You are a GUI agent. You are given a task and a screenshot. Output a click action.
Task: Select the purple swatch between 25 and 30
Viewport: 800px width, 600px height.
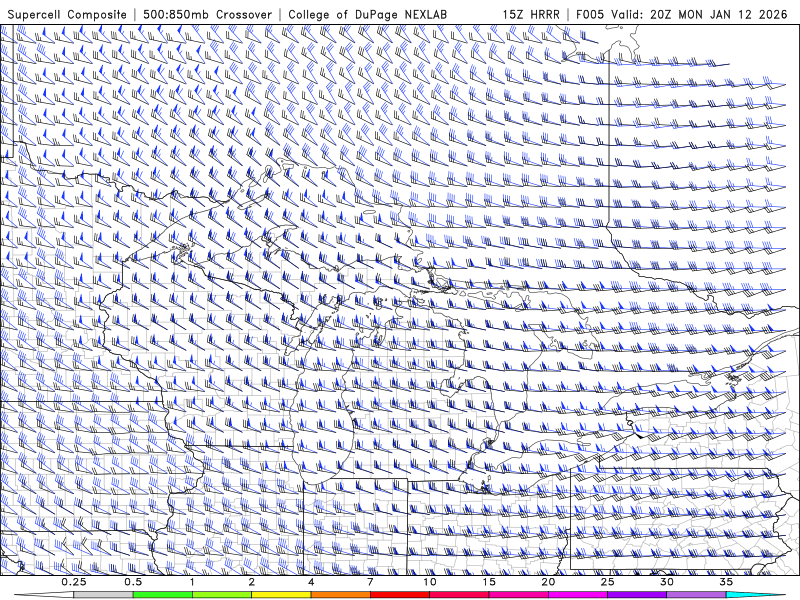pos(637,595)
